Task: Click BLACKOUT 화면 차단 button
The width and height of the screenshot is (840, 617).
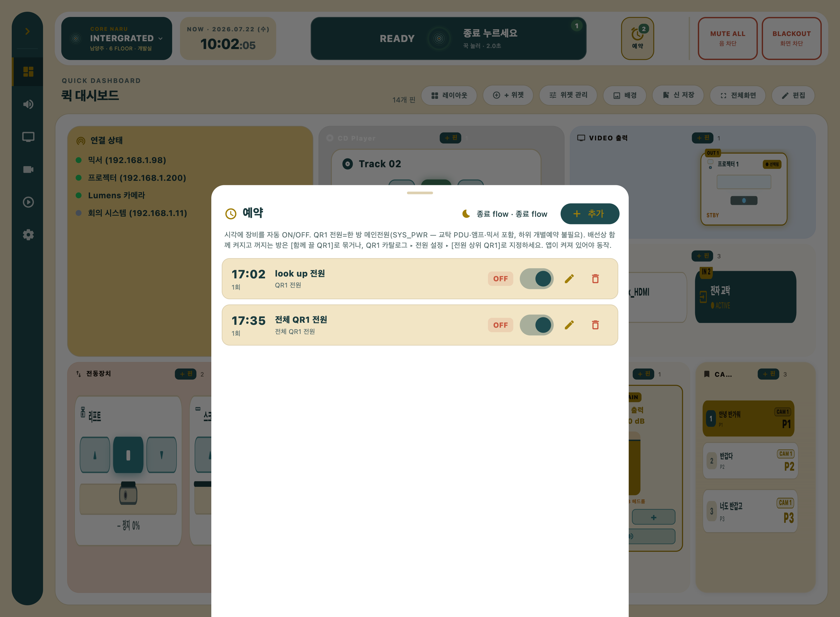Action: point(791,38)
